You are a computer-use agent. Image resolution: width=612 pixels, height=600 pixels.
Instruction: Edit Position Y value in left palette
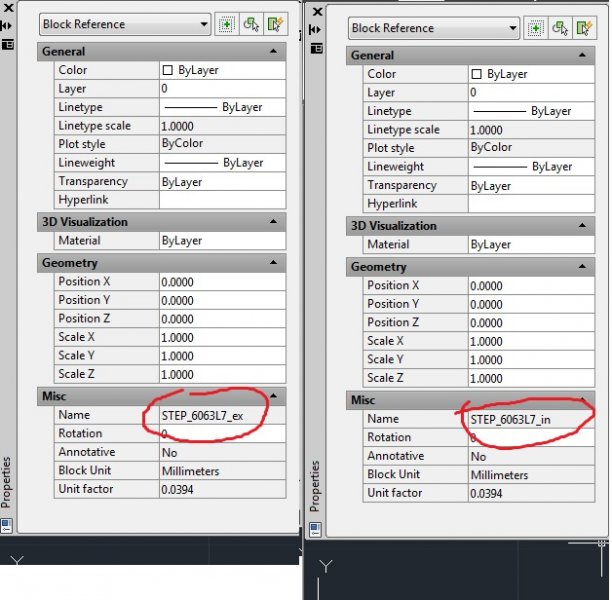[x=223, y=300]
